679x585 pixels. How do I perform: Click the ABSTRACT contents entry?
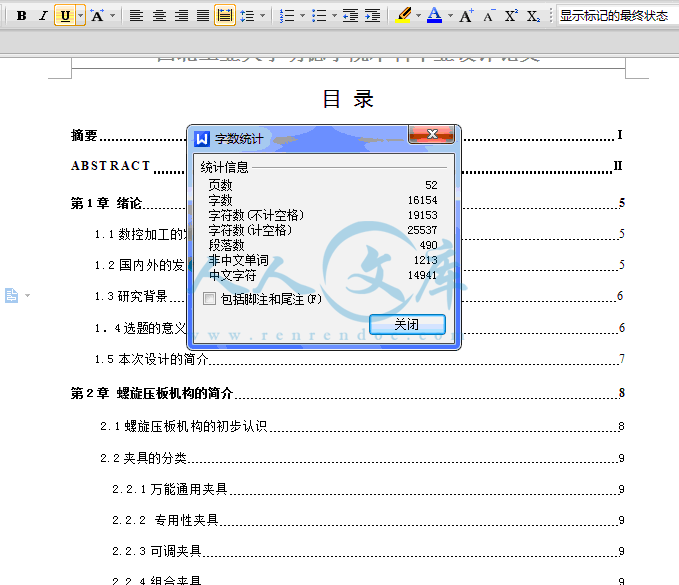click(x=346, y=166)
